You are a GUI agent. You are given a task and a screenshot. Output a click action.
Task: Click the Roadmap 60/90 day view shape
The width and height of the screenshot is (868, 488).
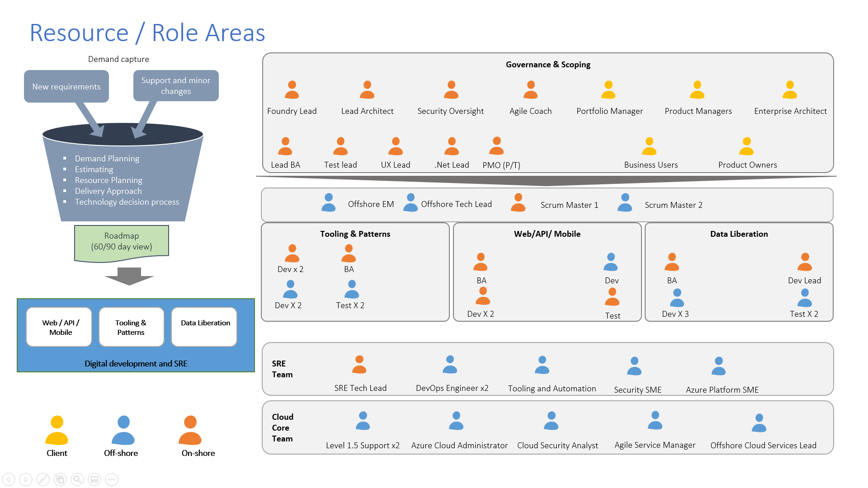coord(121,242)
